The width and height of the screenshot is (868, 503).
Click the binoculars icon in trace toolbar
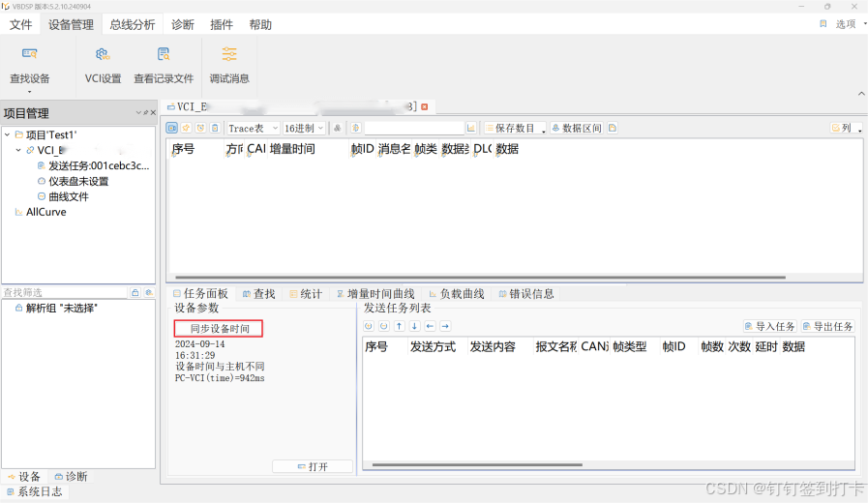click(337, 128)
